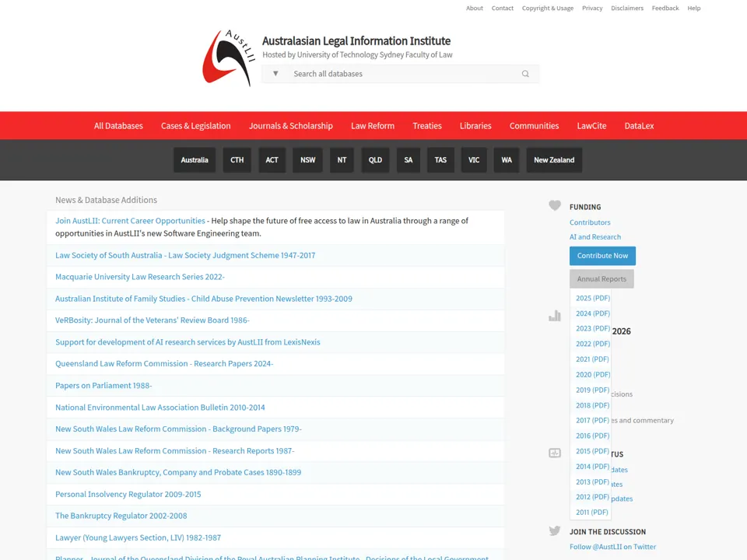The image size is (747, 560).
Task: Open the 2025 (PDF) annual report
Action: (593, 298)
